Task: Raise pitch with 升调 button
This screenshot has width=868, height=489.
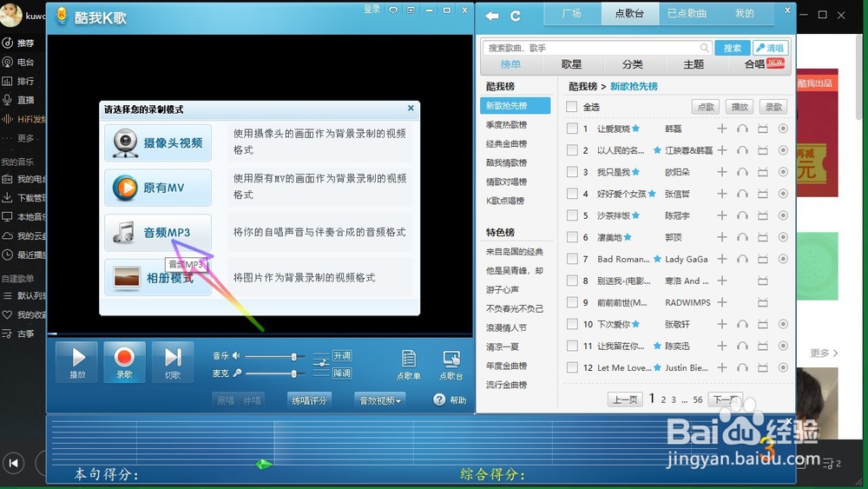Action: click(x=342, y=355)
